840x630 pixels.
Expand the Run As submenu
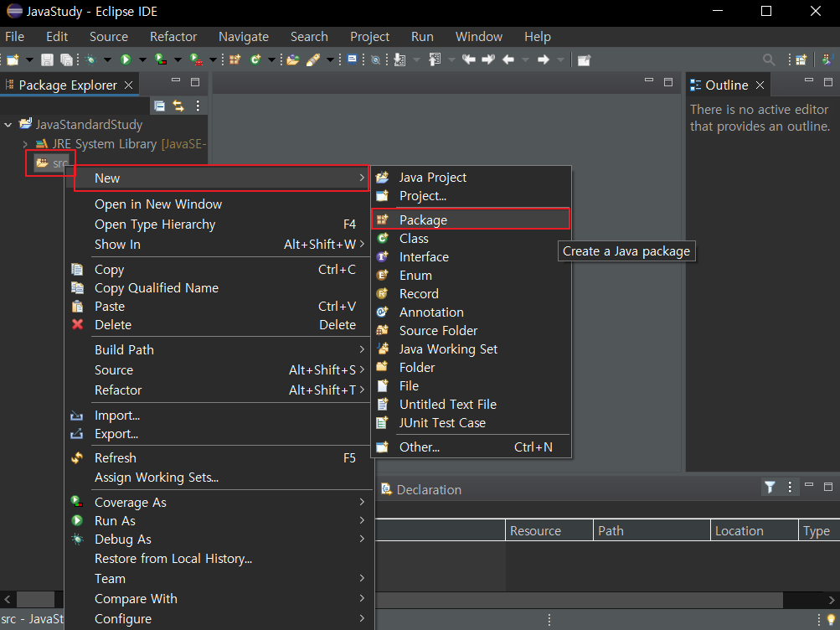[x=219, y=521]
